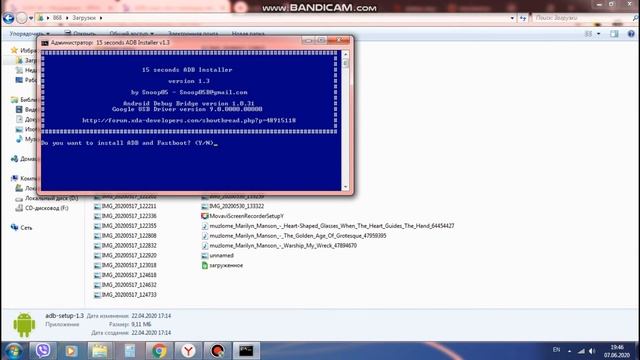Show hidden tray icons arrow
Viewport: 640px width, 360px height.
pyautogui.click(x=569, y=351)
